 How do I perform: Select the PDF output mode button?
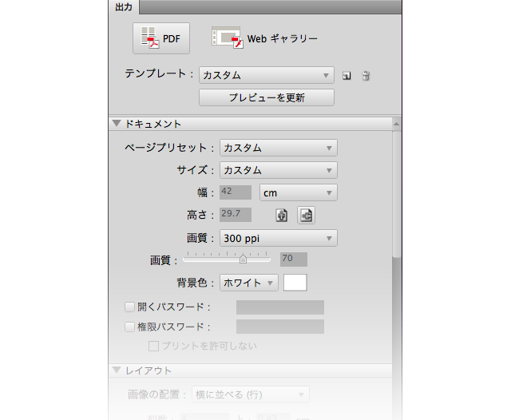(161, 38)
